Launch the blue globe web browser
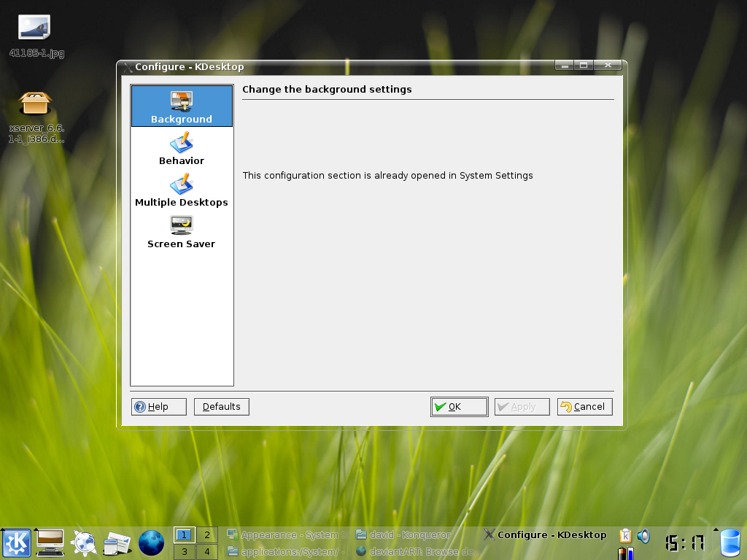The height and width of the screenshot is (560, 747). click(151, 542)
